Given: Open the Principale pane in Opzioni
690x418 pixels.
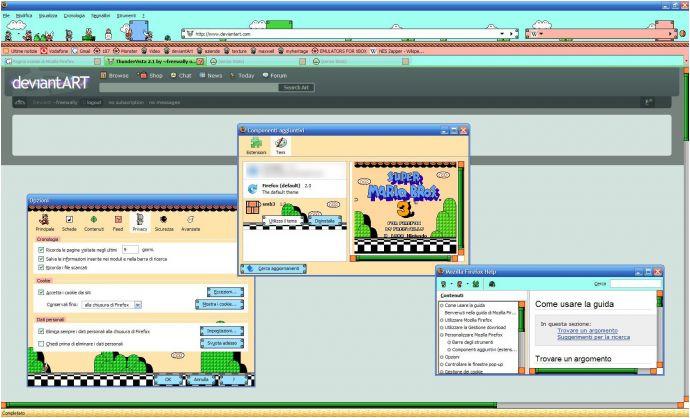Looking at the screenshot, I should [44, 223].
